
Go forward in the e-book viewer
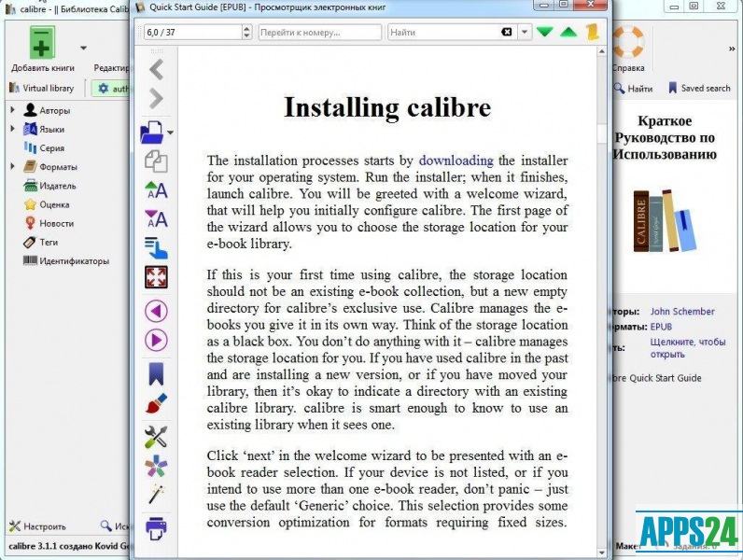click(x=157, y=99)
